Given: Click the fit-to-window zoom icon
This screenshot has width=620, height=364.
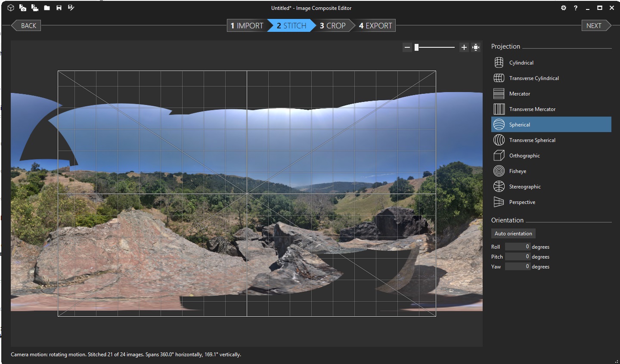Looking at the screenshot, I should click(476, 47).
